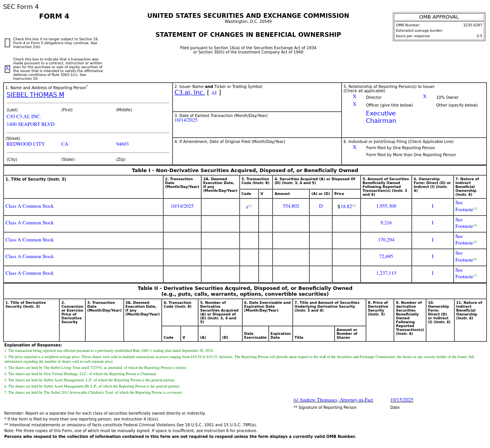Screen dimensions: 490x448
Task: Click the 10/14/2025 transaction date cell
Action: [x=182, y=206]
